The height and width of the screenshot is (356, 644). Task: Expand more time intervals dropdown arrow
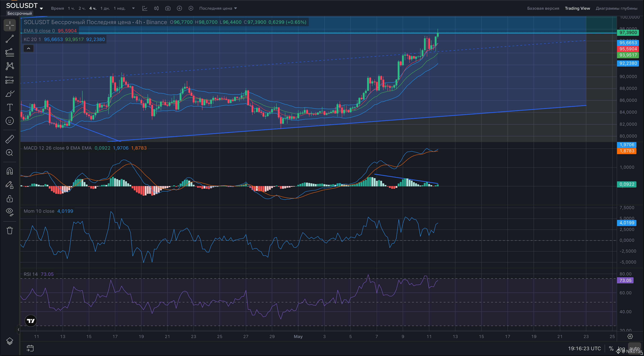pyautogui.click(x=133, y=8)
